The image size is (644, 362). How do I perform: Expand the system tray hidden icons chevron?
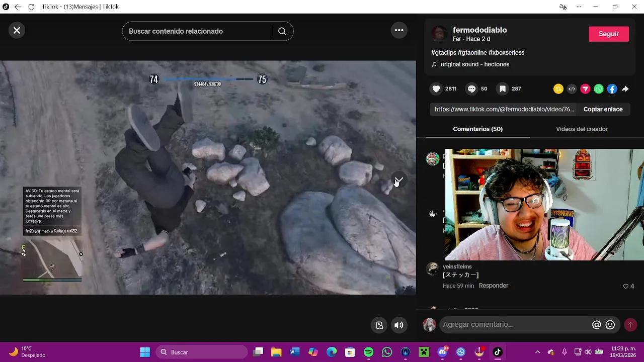[537, 352]
